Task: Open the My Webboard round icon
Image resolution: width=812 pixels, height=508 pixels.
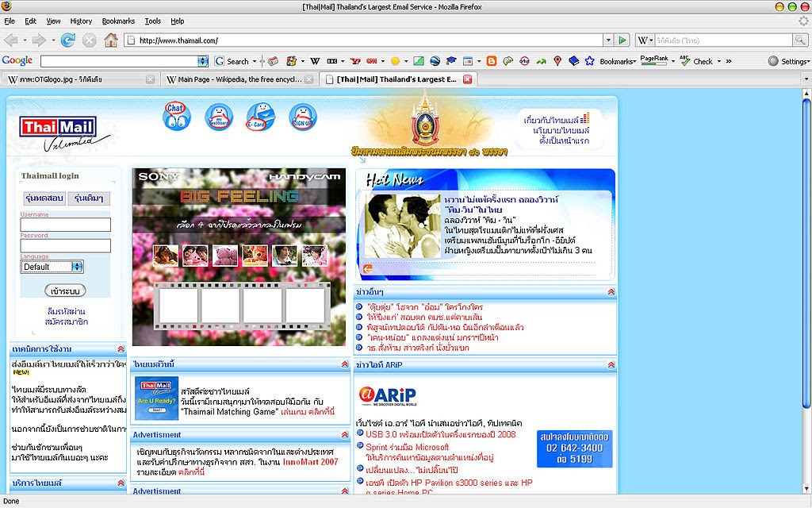Action: pyautogui.click(x=219, y=117)
